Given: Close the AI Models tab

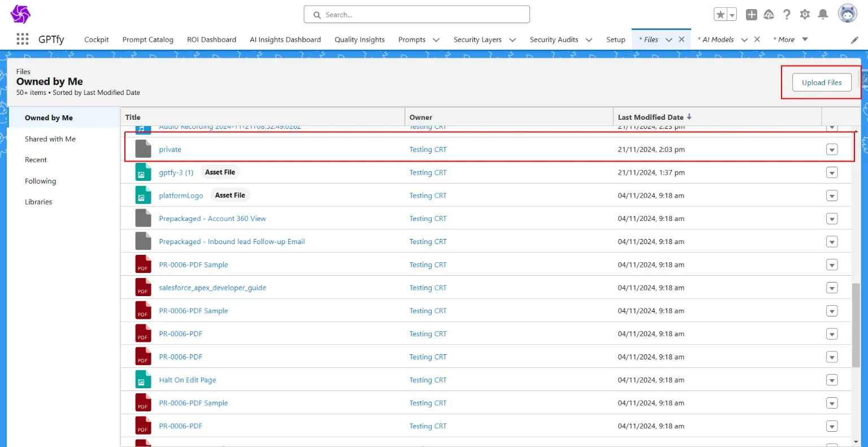Looking at the screenshot, I should point(757,40).
